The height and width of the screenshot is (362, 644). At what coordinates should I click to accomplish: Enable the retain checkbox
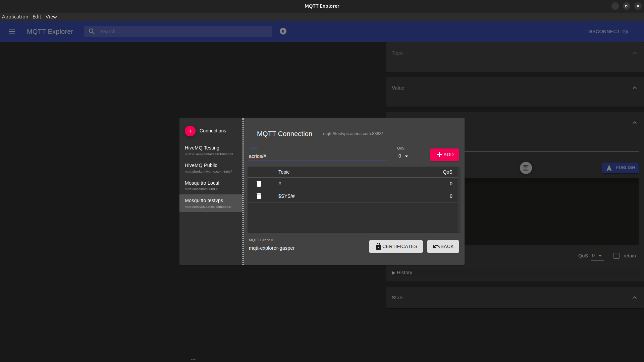coord(616,256)
